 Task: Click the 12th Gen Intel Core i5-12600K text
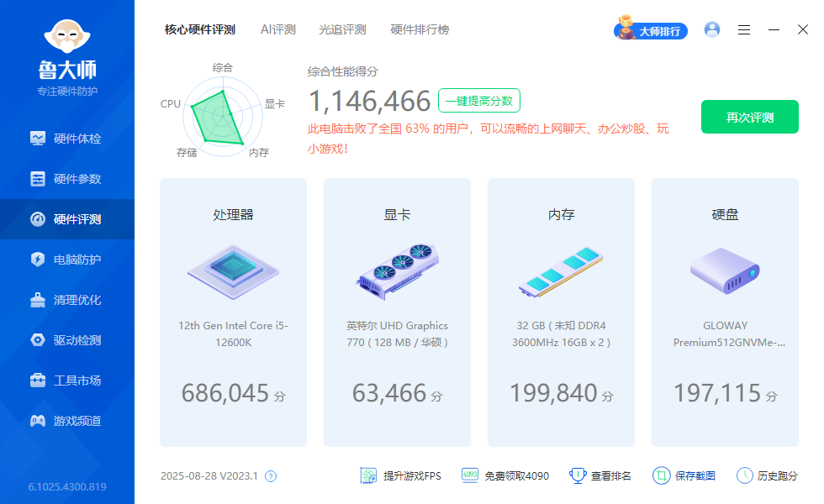tap(234, 334)
